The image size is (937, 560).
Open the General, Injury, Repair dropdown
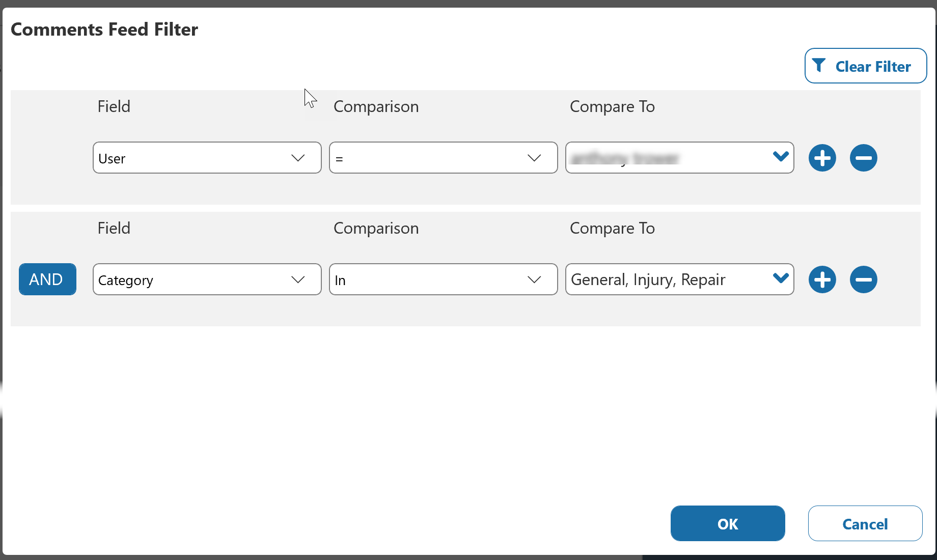point(679,279)
